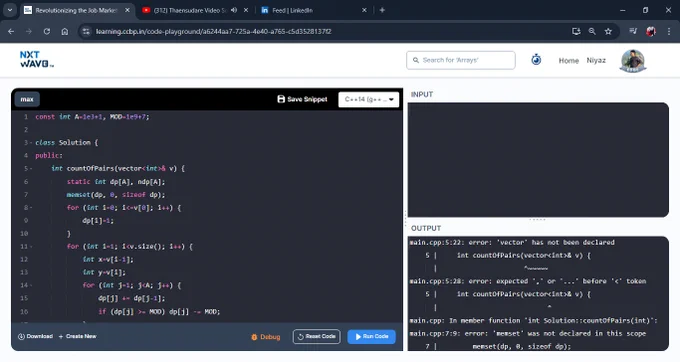
Task: Open the Chrome profile avatar
Action: point(651,31)
